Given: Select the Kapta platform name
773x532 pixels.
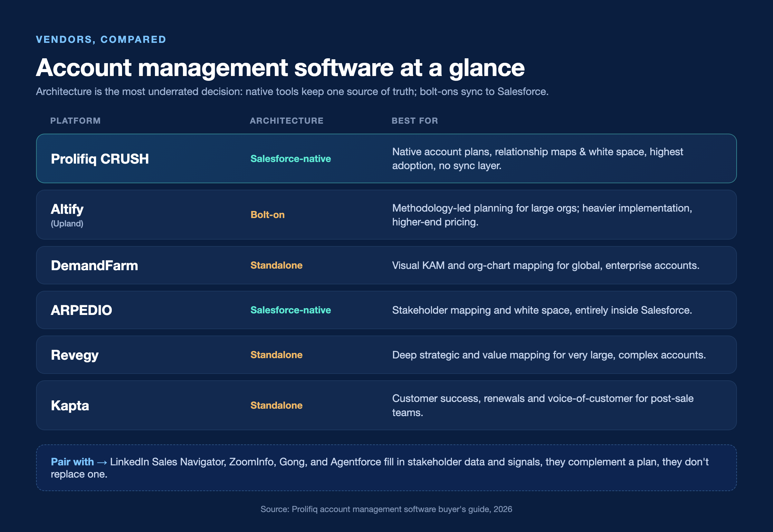Looking at the screenshot, I should [70, 406].
